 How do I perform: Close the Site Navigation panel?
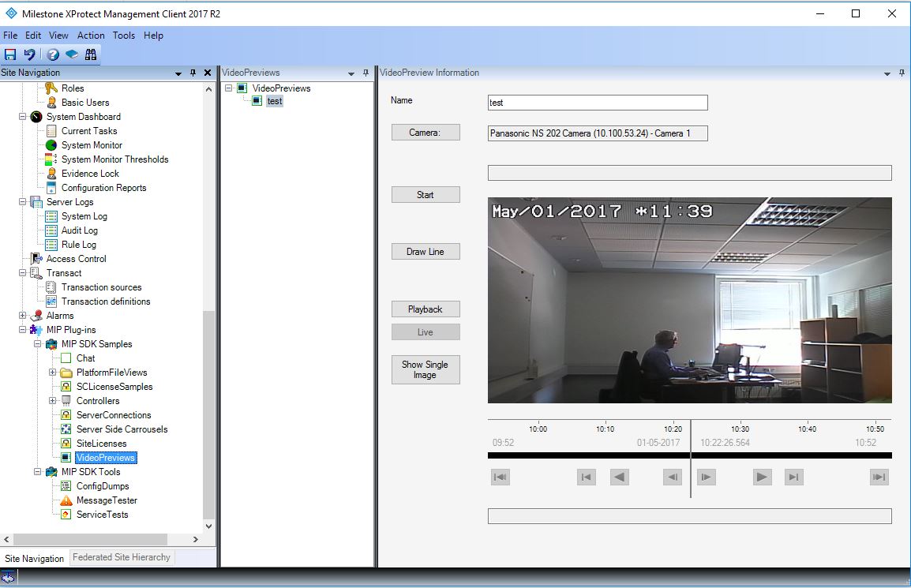(208, 73)
